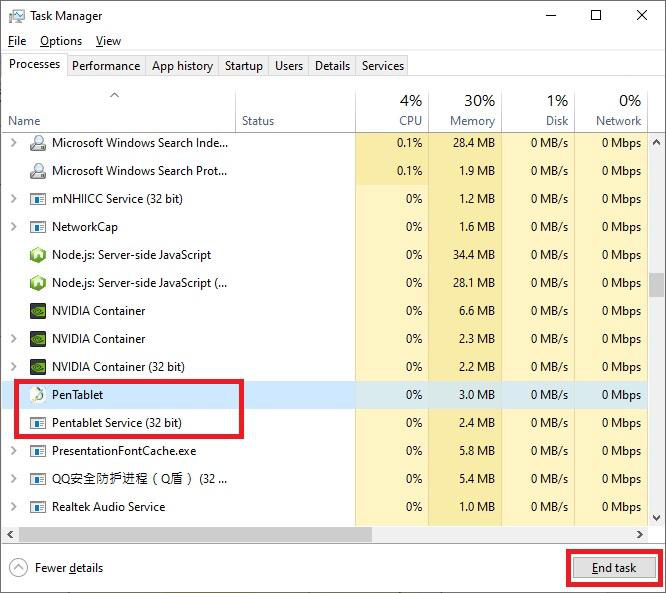
Task: Expand the mNHIICC Service process
Action: [14, 199]
